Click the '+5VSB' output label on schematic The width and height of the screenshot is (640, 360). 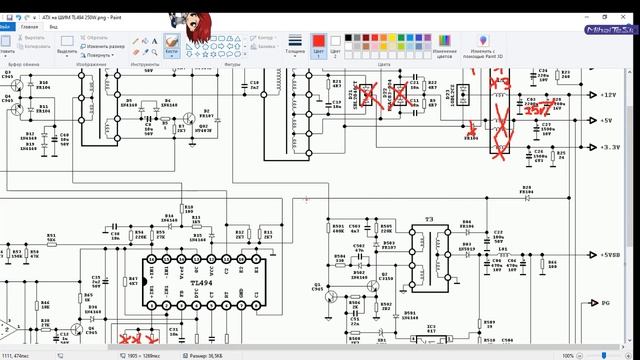click(610, 255)
